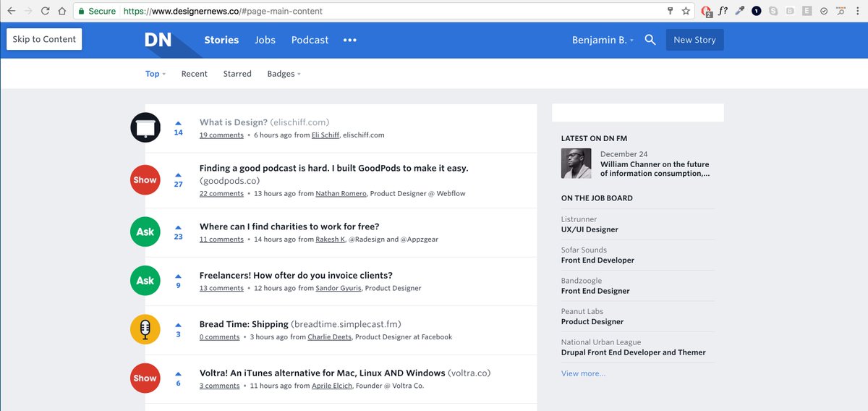Image resolution: width=868 pixels, height=411 pixels.
Task: Open the 22 comments link
Action: click(x=221, y=194)
